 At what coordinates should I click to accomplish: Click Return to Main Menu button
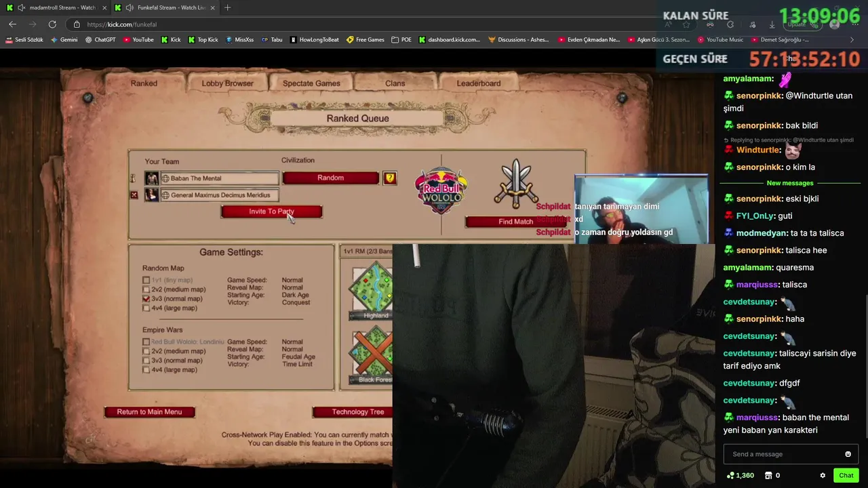click(x=149, y=412)
